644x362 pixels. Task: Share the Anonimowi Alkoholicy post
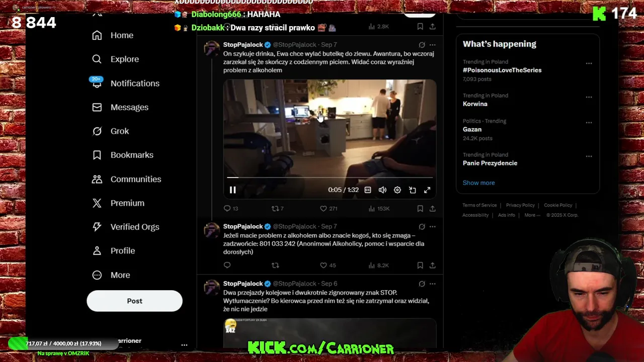(x=432, y=265)
